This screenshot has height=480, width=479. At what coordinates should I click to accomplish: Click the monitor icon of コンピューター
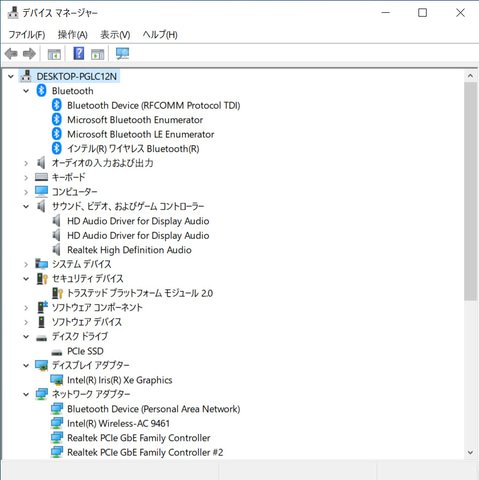pos(41,191)
